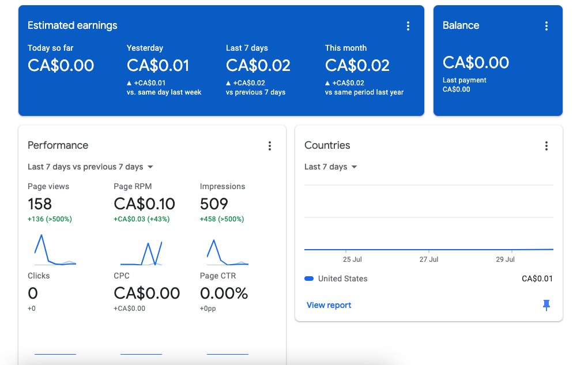Click the CPC metric label
Image resolution: width=588 pixels, height=365 pixels.
pos(122,276)
